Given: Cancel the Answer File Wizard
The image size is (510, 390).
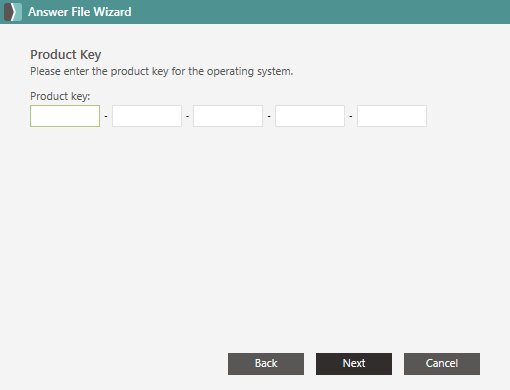Looking at the screenshot, I should click(x=442, y=364).
